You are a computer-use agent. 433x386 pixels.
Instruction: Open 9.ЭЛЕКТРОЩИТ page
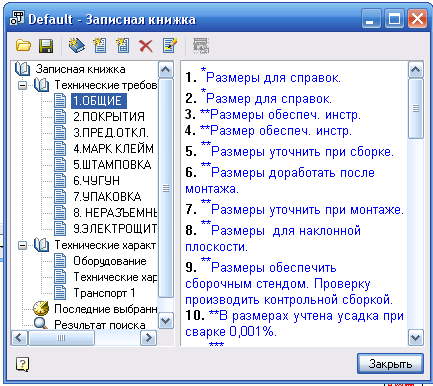(x=115, y=228)
